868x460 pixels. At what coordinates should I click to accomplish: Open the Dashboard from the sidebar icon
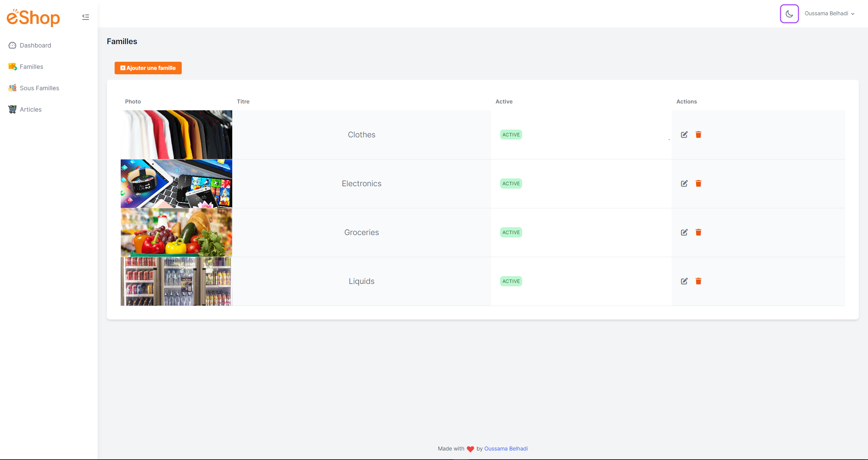(x=12, y=45)
